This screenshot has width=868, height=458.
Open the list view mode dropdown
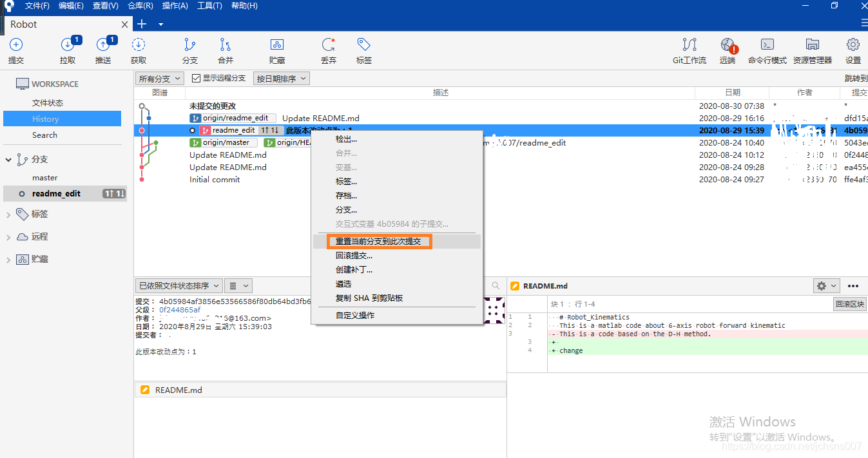click(x=238, y=285)
